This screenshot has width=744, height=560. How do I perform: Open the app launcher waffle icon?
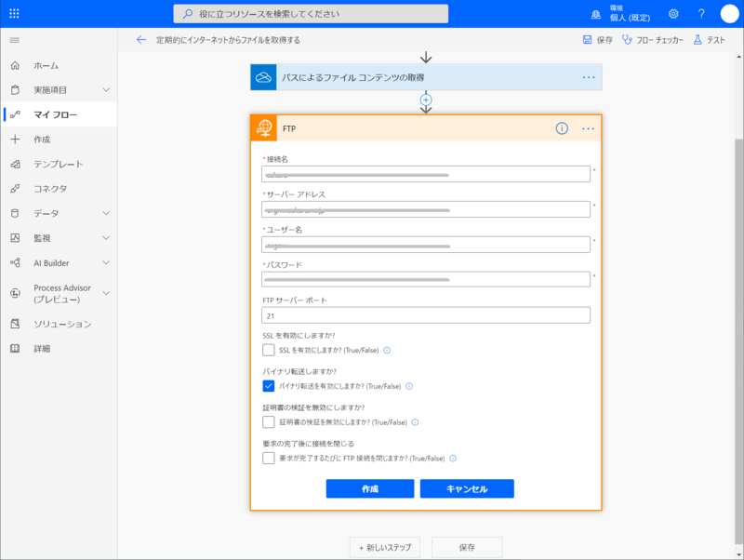point(14,14)
